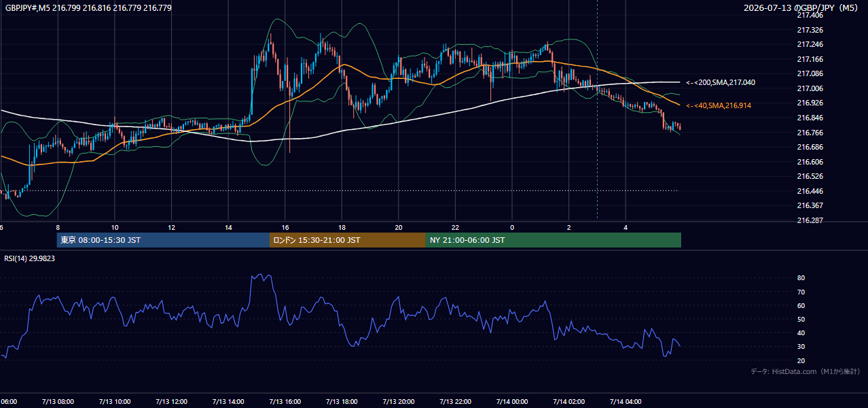The image size is (868, 408).
Task: Click price axis value 216.526
Action: pyautogui.click(x=810, y=176)
